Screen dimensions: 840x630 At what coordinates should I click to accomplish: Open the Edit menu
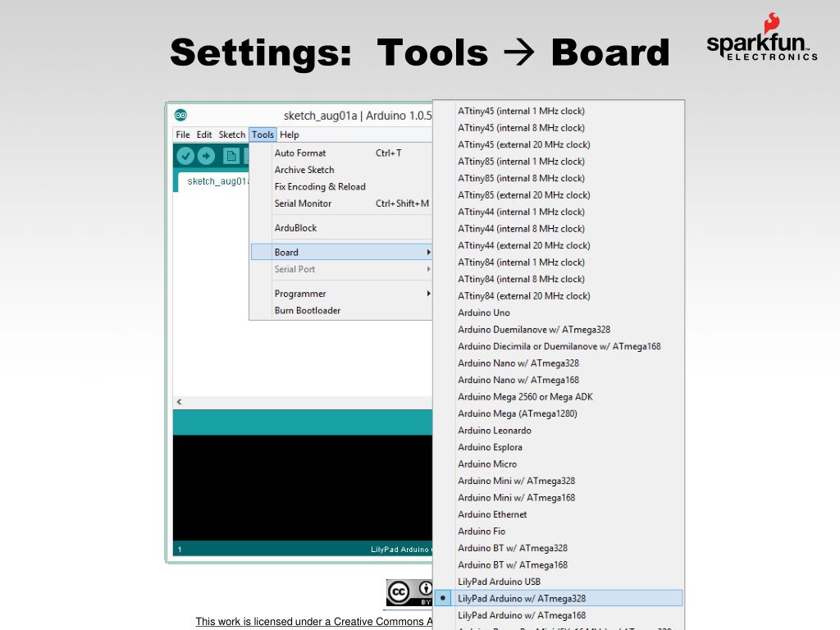point(204,135)
